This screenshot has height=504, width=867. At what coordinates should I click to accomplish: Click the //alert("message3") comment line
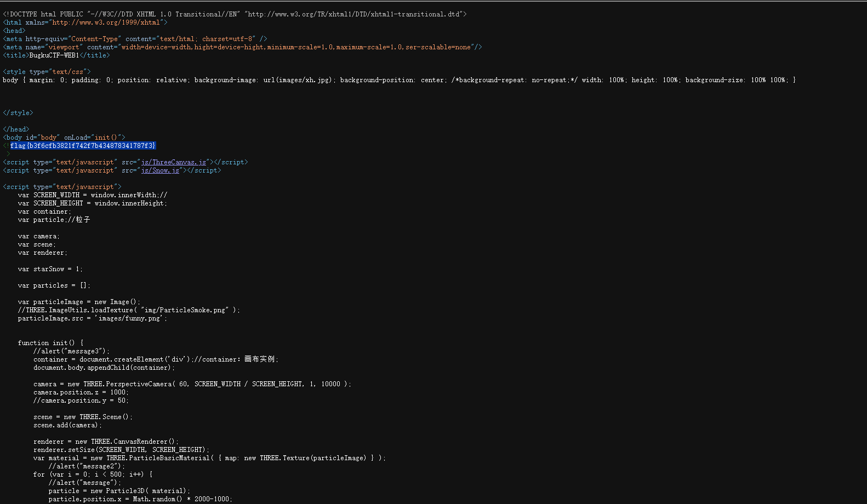point(71,351)
